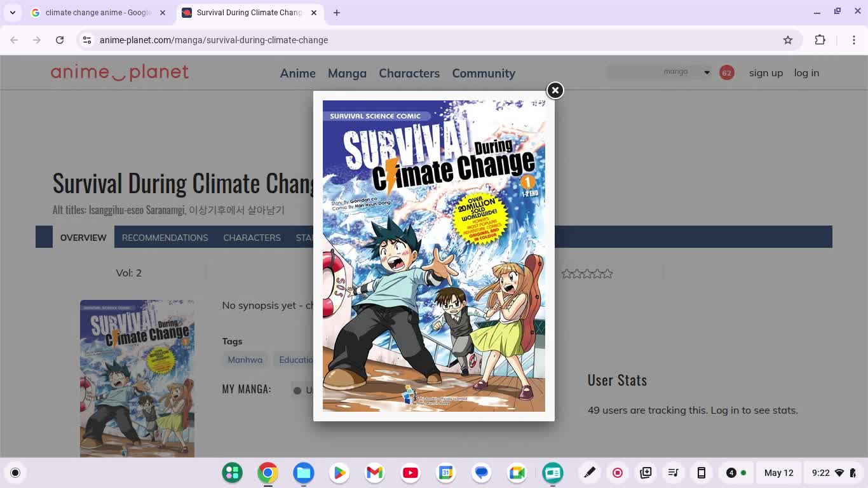868x488 pixels.
Task: Click the log in link
Action: click(x=806, y=72)
